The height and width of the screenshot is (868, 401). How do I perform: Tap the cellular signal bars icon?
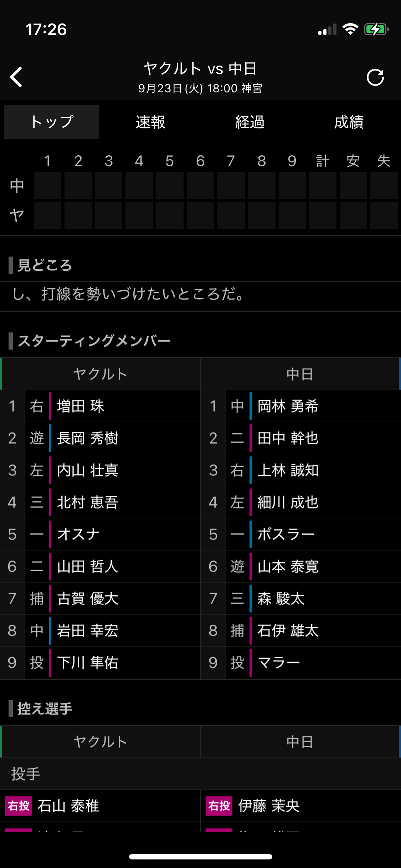(327, 30)
